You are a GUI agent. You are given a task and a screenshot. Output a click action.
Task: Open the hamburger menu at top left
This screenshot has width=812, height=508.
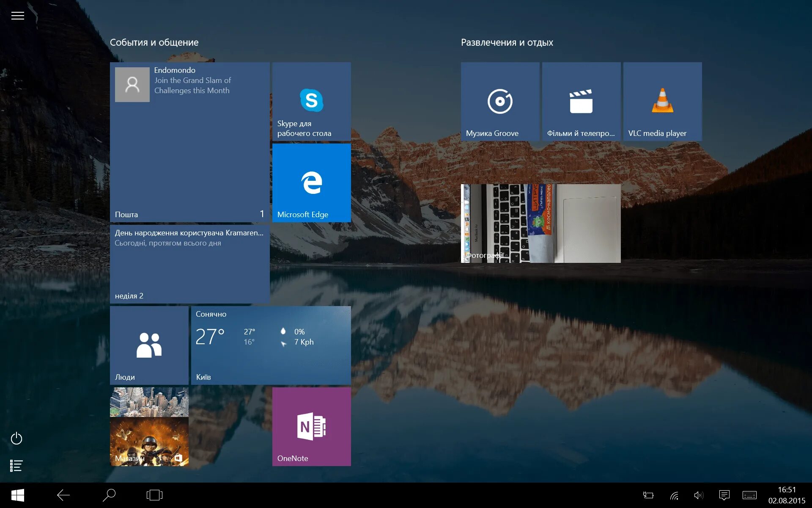point(17,16)
